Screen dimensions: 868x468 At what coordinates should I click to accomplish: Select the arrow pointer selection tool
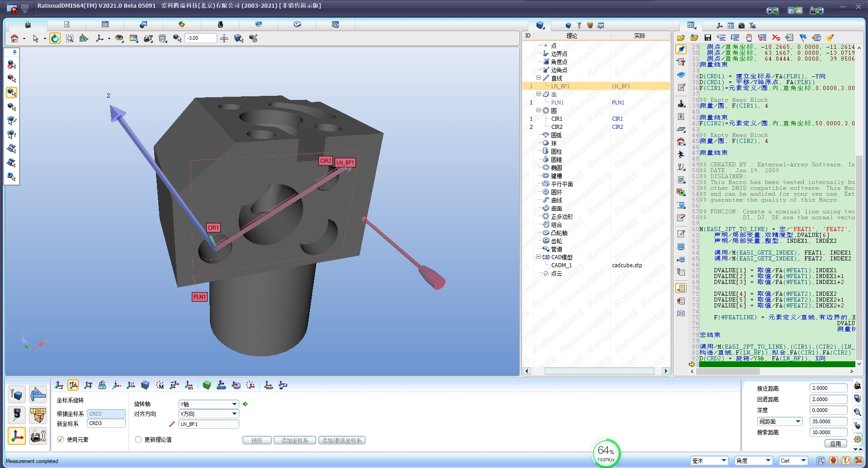point(36,38)
